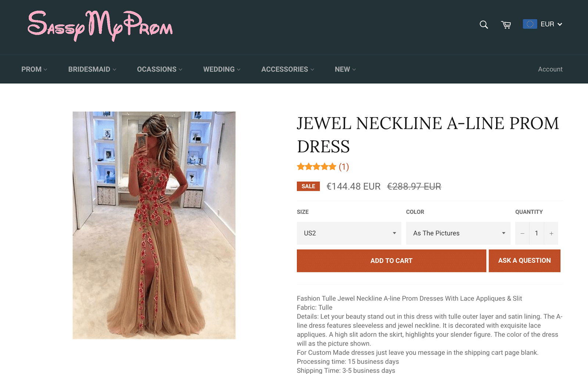Click the five-star rating
This screenshot has height=374, width=588.
coord(316,167)
